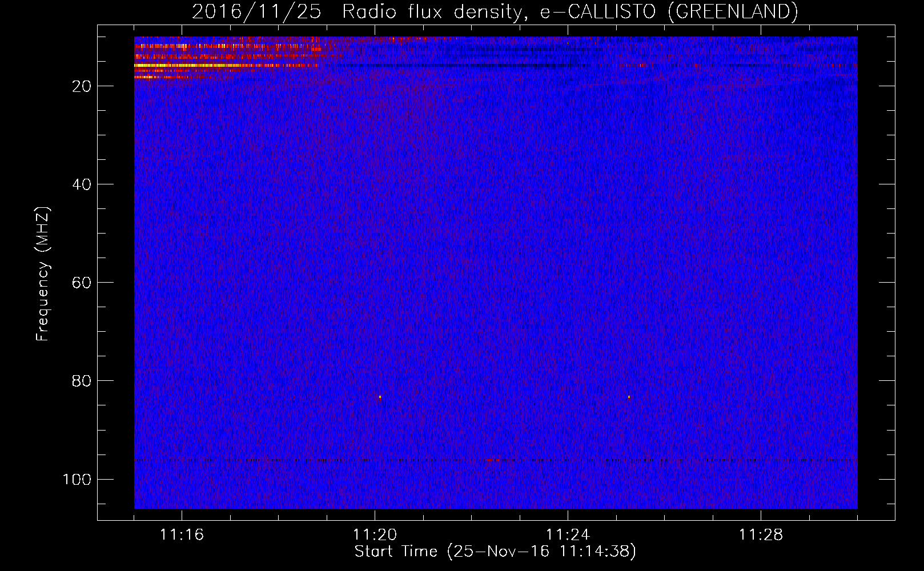Click the bright yellow burst band near 16 MHz
Screen dimensions: 924x571
pyautogui.click(x=226, y=66)
